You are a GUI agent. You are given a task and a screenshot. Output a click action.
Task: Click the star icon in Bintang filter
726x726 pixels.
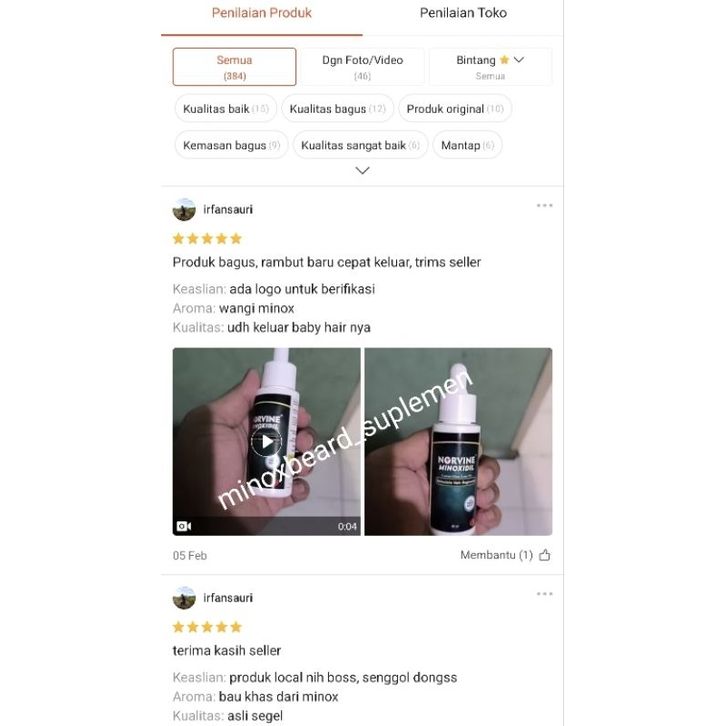click(504, 60)
